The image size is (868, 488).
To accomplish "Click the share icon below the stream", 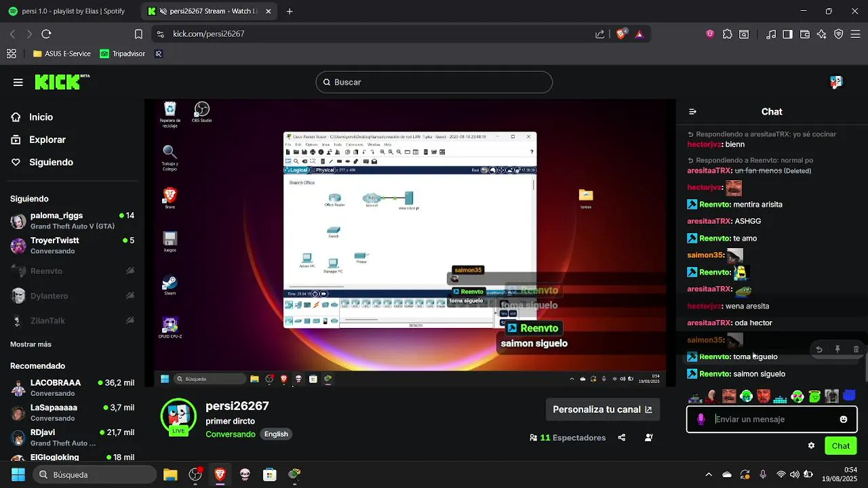I will click(x=622, y=438).
